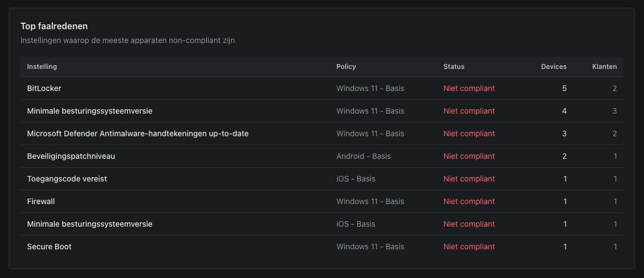Click the Klanten value 3

pyautogui.click(x=614, y=111)
